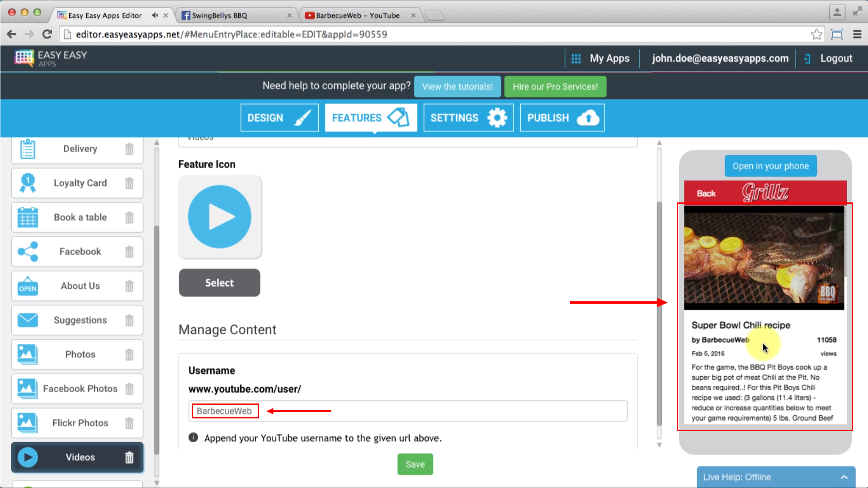Remove the Suggestions feature via trash icon

click(129, 320)
